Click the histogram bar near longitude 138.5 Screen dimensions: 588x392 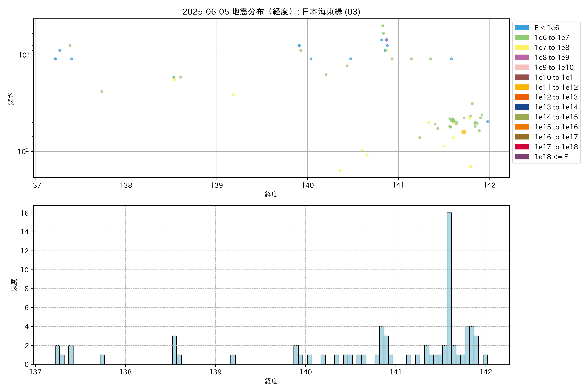(x=174, y=350)
